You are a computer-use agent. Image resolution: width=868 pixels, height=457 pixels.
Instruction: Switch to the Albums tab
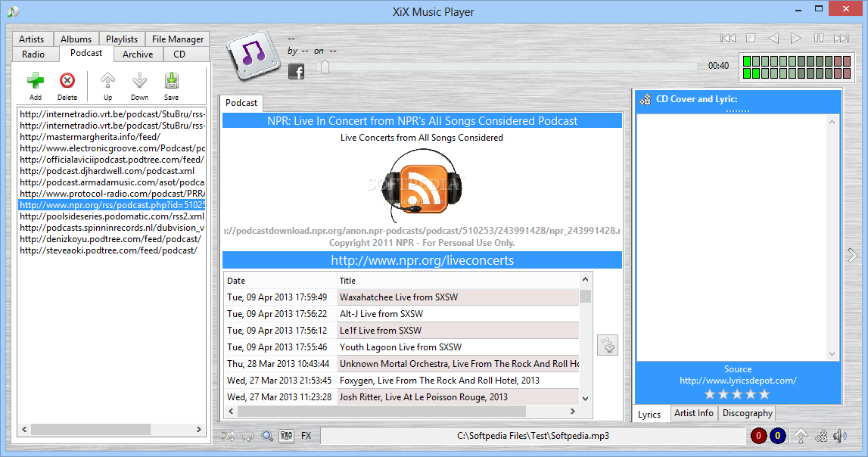(x=76, y=39)
